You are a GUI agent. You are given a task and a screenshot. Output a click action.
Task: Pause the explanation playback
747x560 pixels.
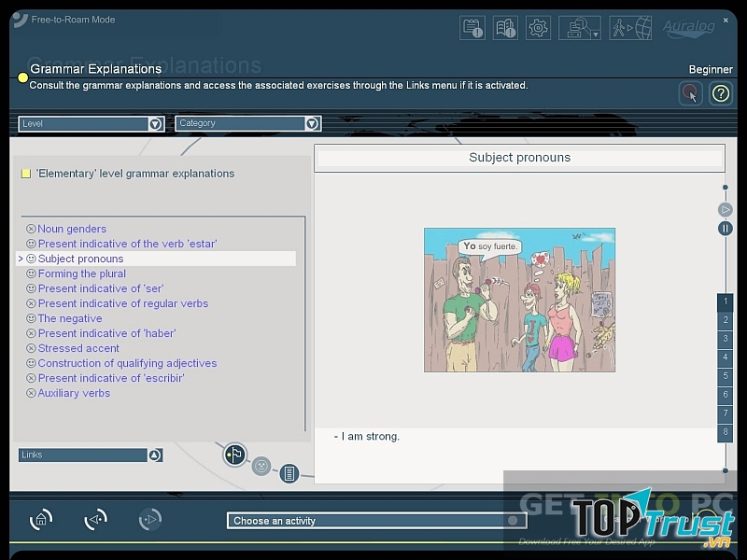tap(725, 229)
